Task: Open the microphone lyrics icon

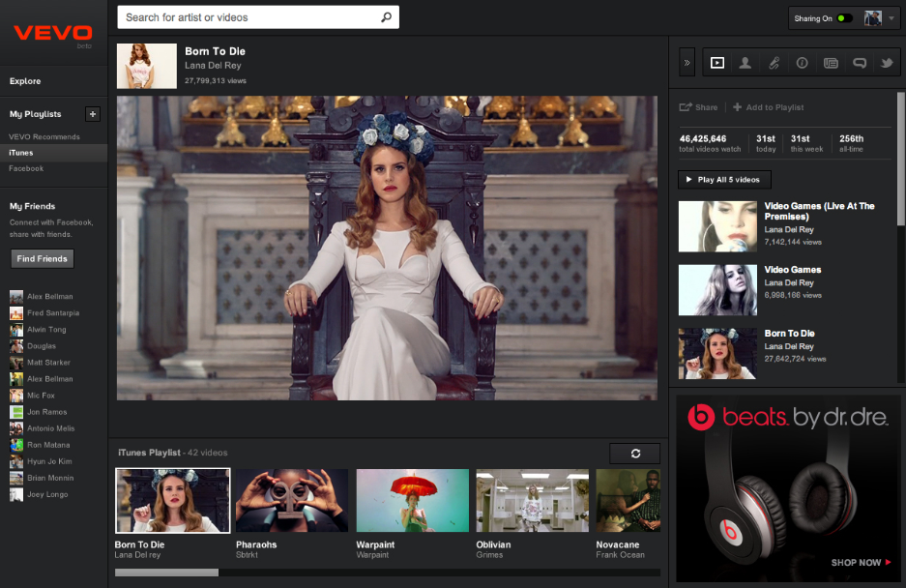Action: (774, 63)
